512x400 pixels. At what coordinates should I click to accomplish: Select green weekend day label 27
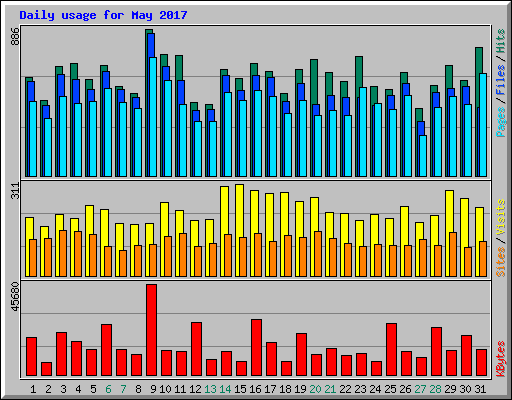click(420, 389)
